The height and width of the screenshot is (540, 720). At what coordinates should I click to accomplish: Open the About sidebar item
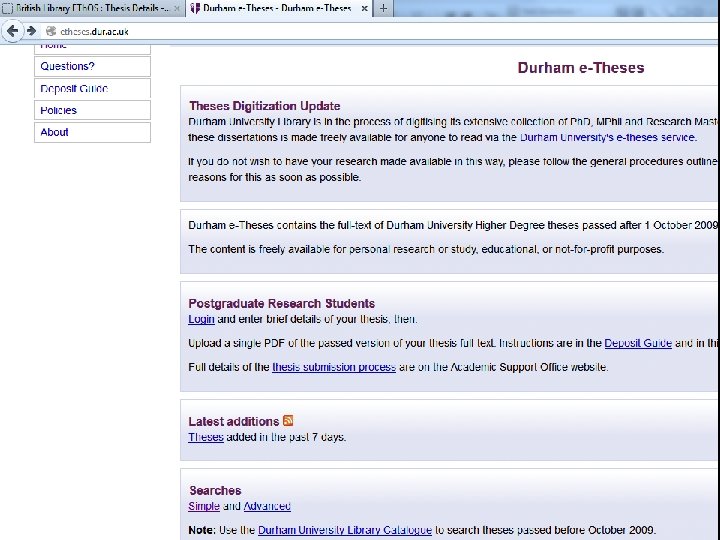point(92,132)
